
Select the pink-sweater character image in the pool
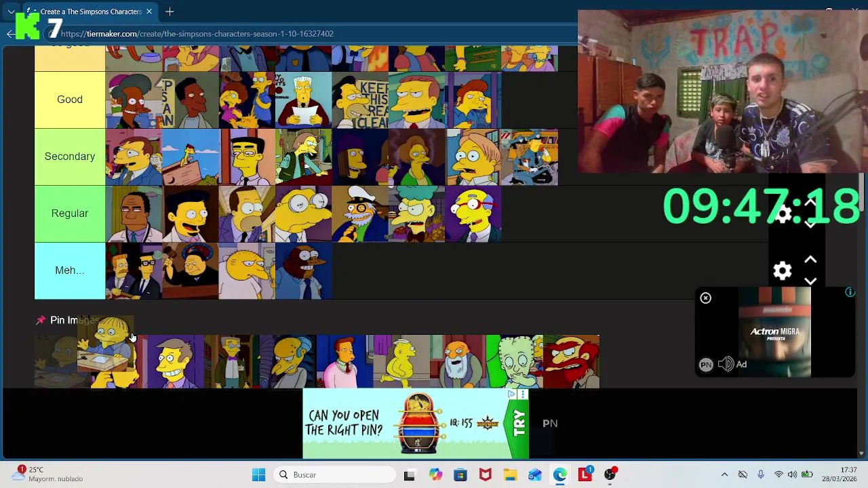point(344,361)
